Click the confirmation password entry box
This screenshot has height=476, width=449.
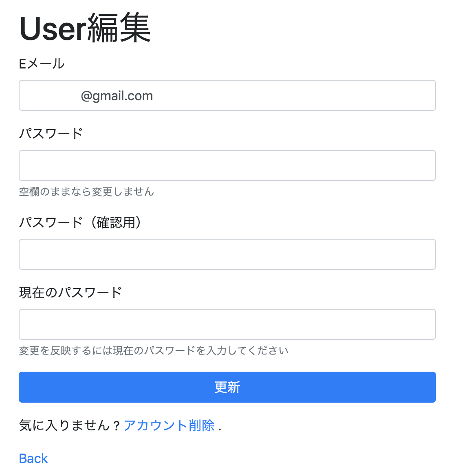tap(227, 254)
